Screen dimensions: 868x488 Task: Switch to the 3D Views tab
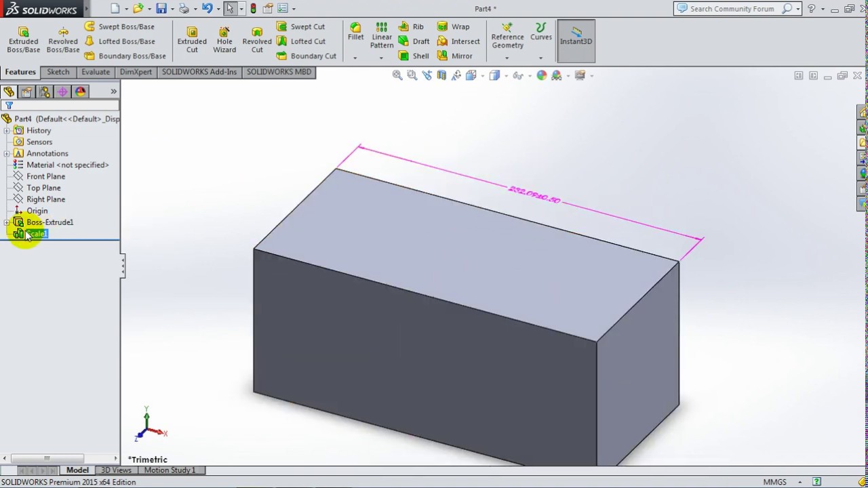(x=116, y=470)
